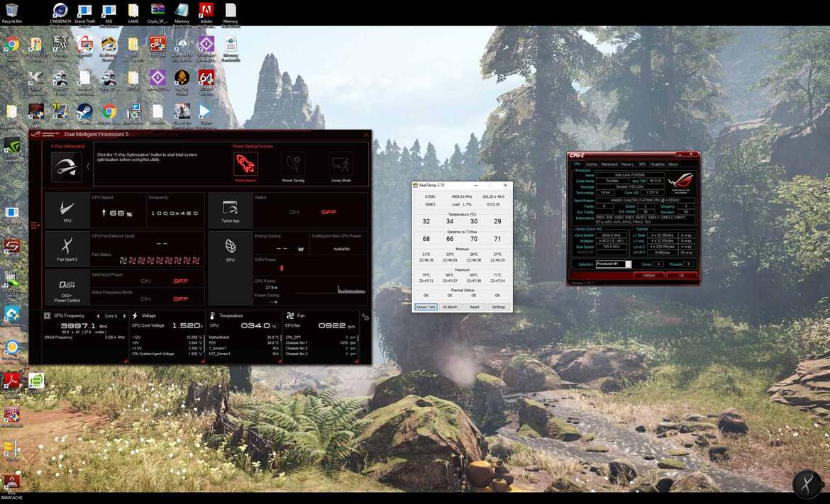830x504 pixels.
Task: Click the OK button in CPU-Z
Action: [x=681, y=275]
